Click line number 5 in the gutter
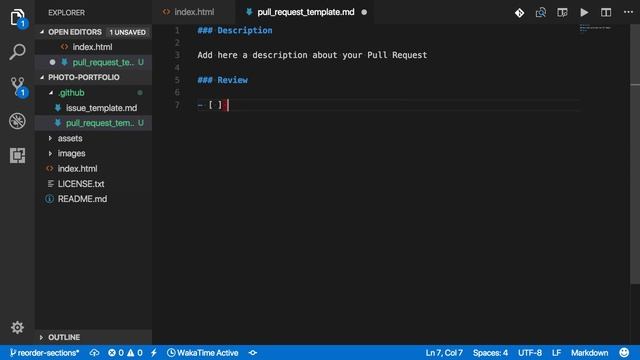This screenshot has width=640, height=360. (177, 80)
